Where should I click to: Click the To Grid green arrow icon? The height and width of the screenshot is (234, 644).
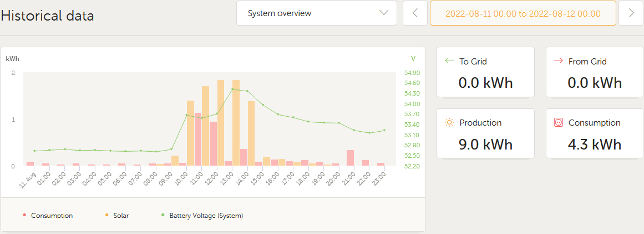[x=449, y=61]
